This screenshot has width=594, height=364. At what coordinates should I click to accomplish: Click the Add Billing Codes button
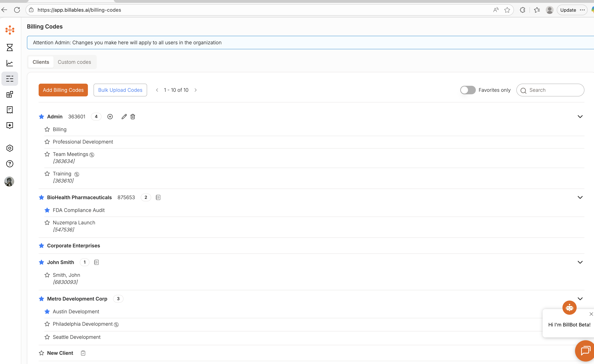63,90
